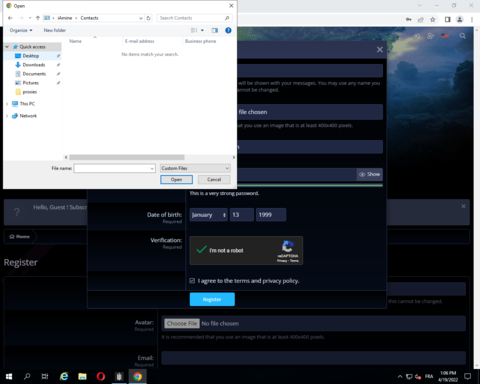Viewport: 480px width, 384px height.
Task: Open the site search magnifier
Action: (x=463, y=36)
